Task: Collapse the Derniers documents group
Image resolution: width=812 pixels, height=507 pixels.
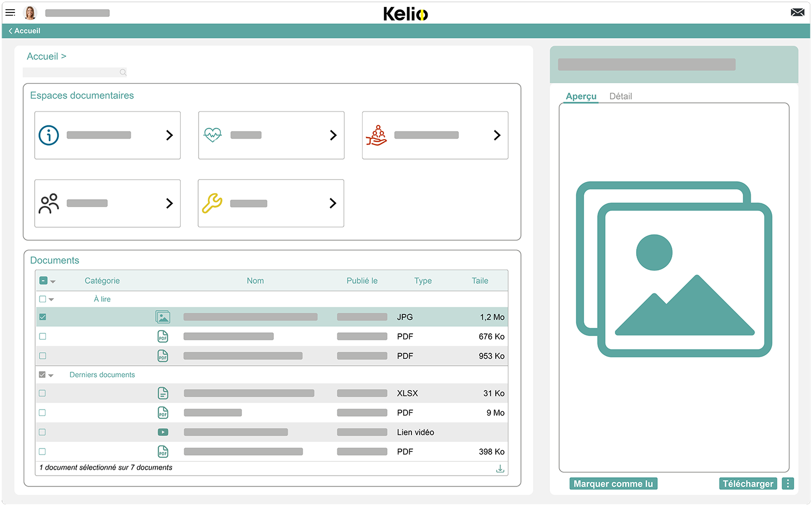Action: 51,374
